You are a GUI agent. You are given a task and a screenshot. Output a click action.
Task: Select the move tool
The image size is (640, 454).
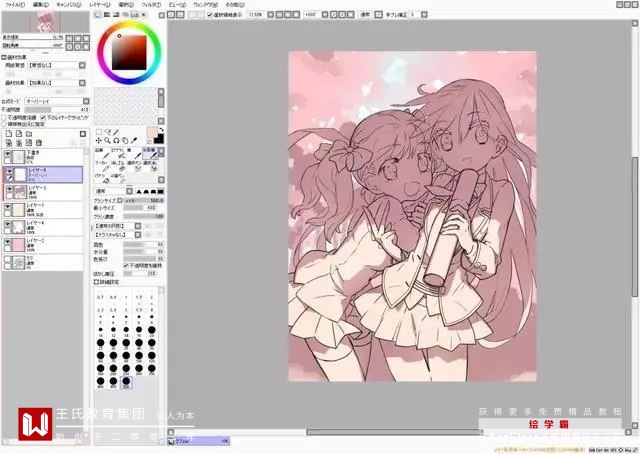[99, 140]
